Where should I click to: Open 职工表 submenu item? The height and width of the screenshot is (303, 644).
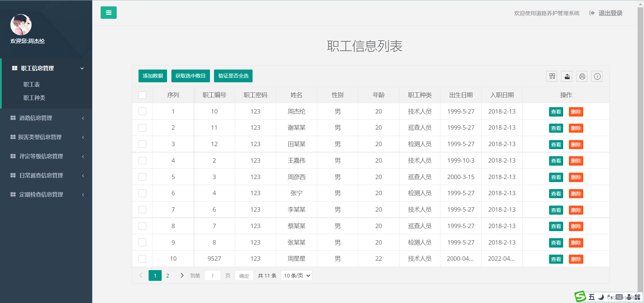point(32,84)
